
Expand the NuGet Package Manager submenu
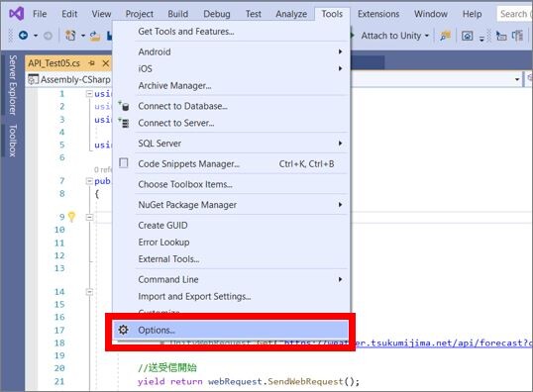coord(340,205)
